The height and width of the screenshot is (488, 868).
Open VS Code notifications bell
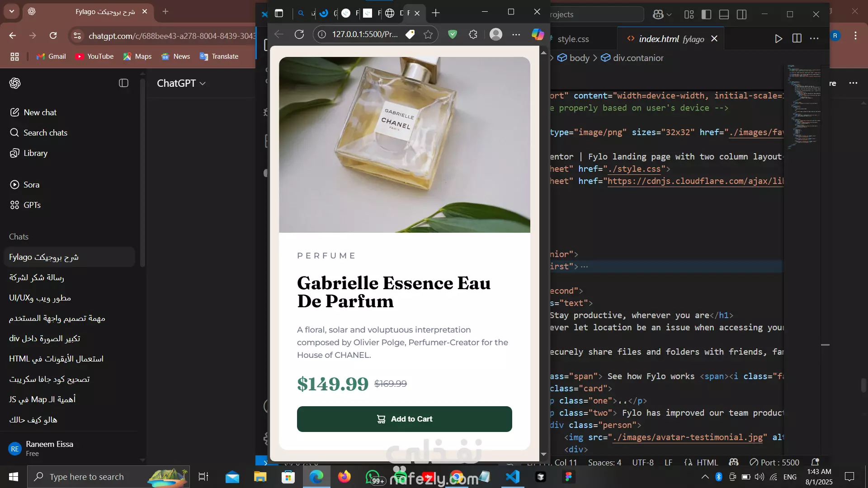[x=815, y=462]
